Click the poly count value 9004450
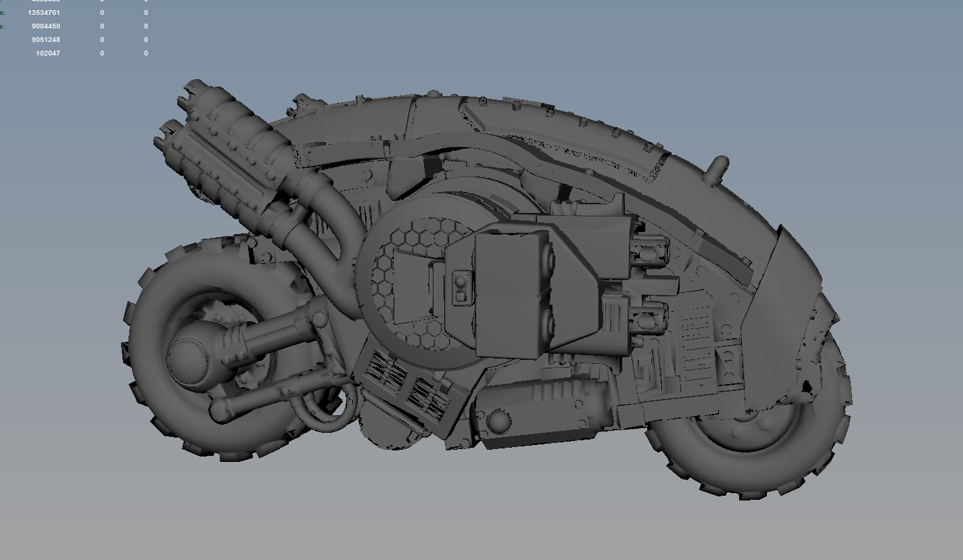The width and height of the screenshot is (963, 560). [x=46, y=26]
